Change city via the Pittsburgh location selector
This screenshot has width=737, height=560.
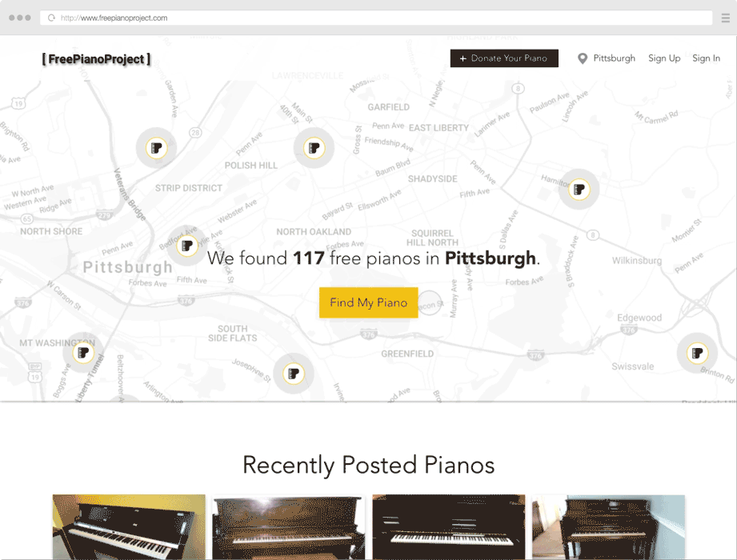pos(614,58)
